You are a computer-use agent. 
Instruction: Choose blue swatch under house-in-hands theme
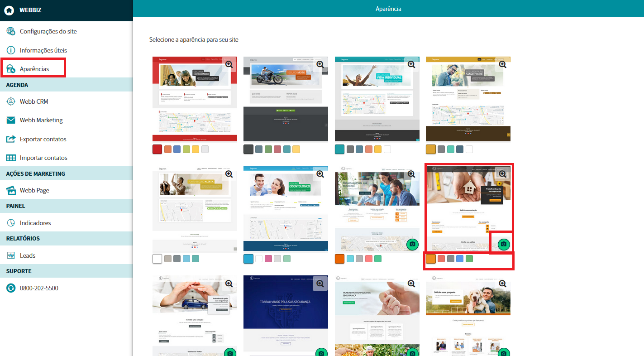point(460,259)
